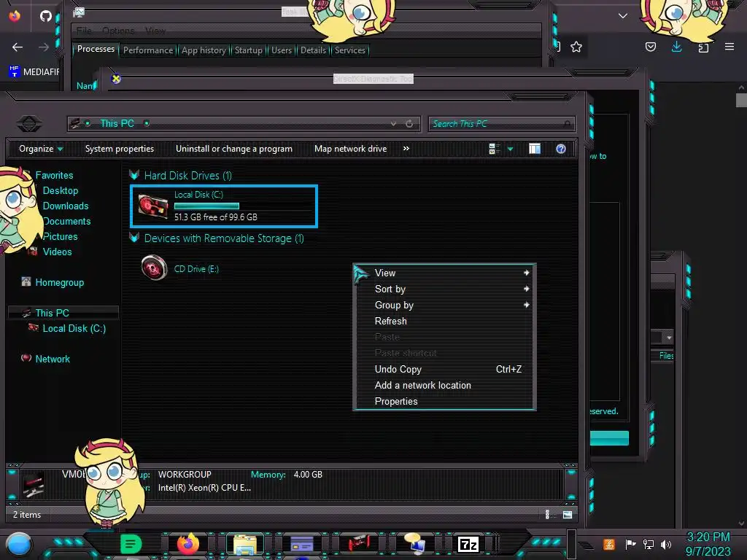
Task: Select Local Disk (C:) drive icon
Action: (x=153, y=206)
